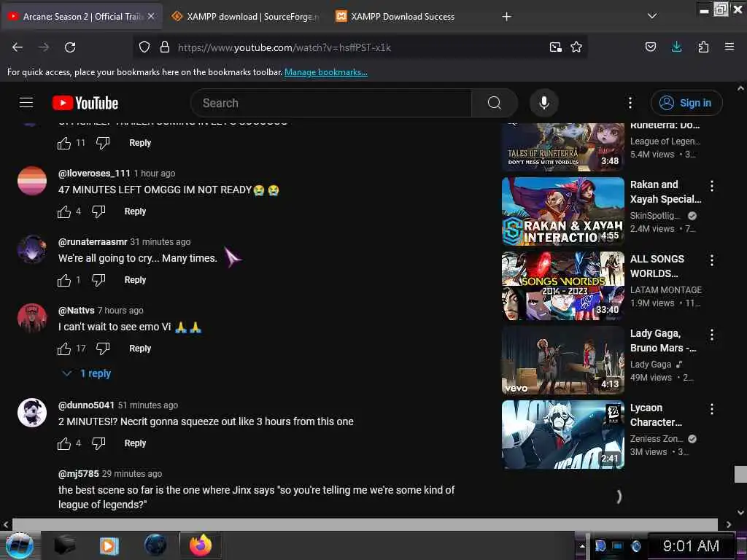Open the @mj5785 username link
The image size is (747, 560).
click(79, 474)
